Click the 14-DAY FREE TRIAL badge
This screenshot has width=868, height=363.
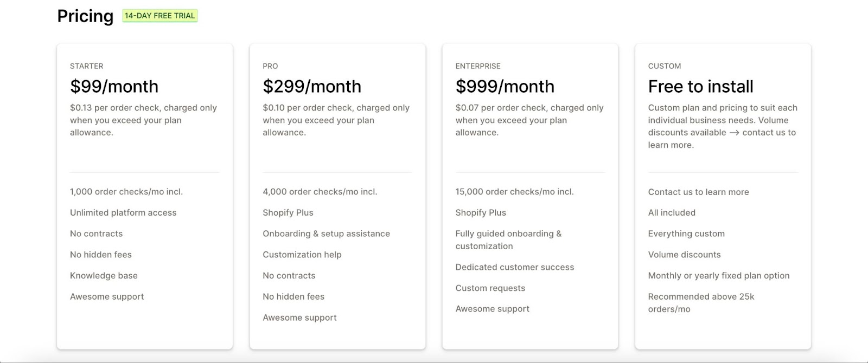(x=159, y=16)
